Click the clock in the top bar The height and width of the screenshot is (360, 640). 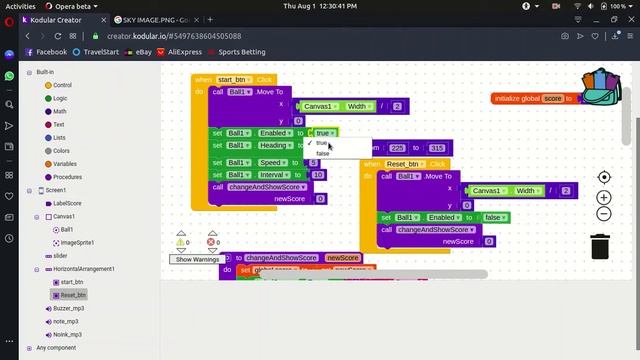pos(320,6)
